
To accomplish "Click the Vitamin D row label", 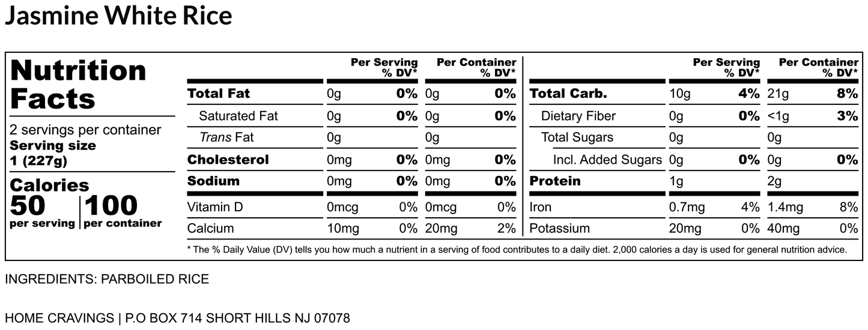I will coord(215,207).
